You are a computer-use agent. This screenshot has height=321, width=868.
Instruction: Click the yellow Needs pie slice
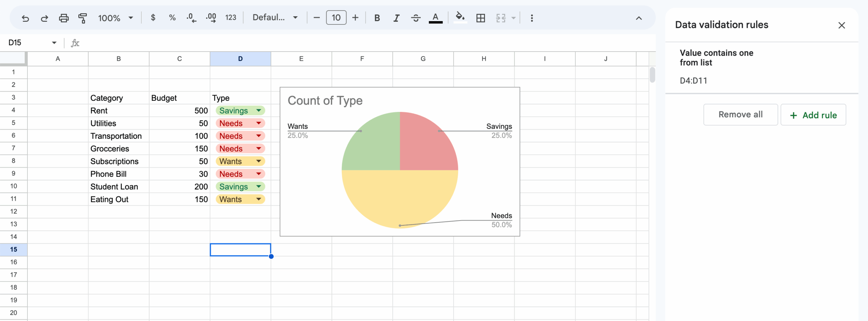click(x=400, y=199)
